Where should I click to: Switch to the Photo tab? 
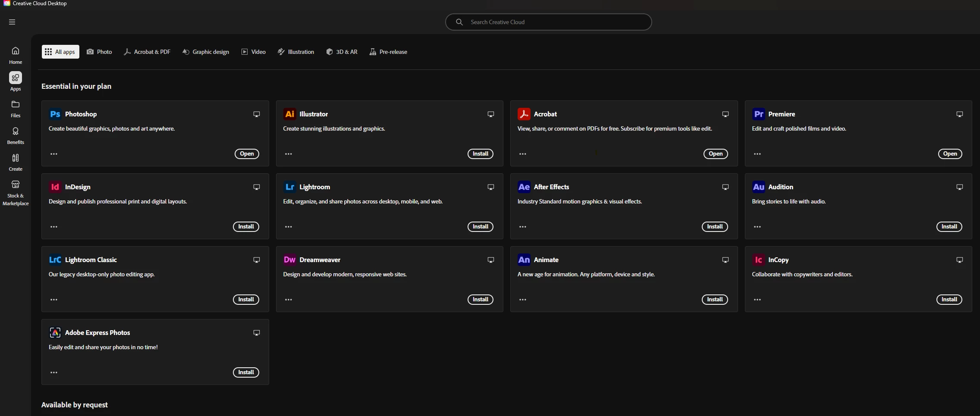pyautogui.click(x=99, y=52)
